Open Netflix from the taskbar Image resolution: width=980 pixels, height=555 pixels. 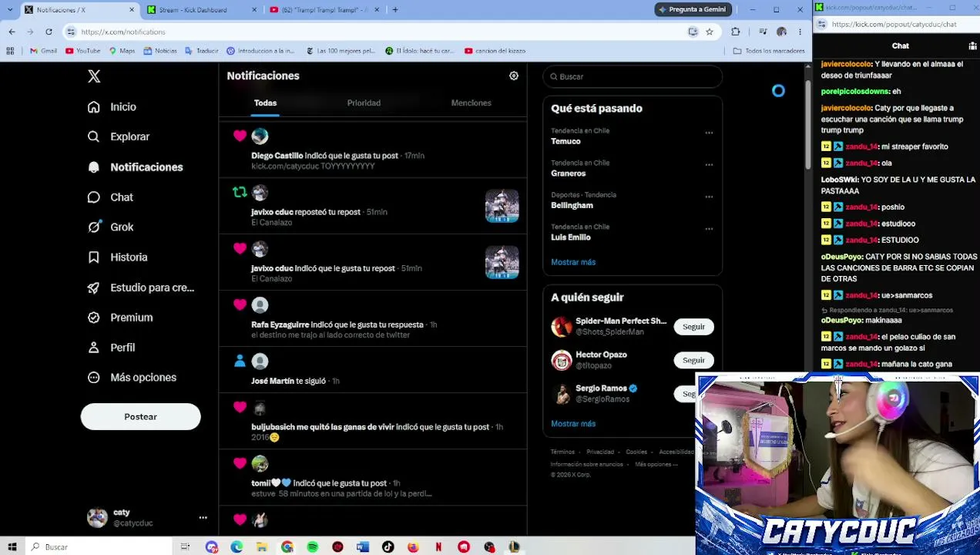click(438, 547)
